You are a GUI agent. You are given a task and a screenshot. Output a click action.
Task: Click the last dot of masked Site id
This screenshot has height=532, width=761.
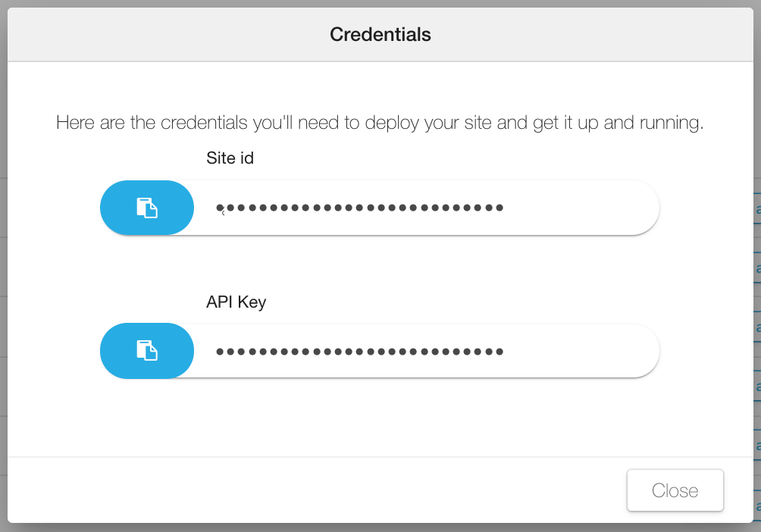coord(500,207)
